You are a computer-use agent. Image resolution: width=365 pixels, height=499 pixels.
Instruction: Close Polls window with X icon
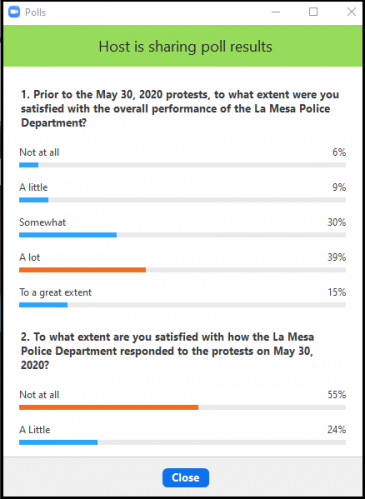click(351, 12)
